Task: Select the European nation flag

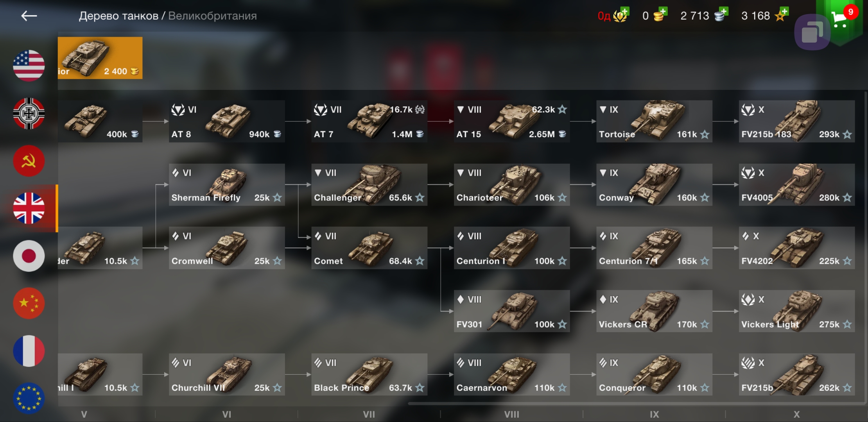Action: (29, 399)
